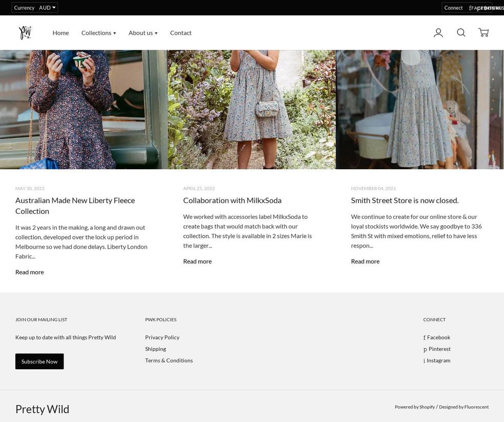The height and width of the screenshot is (422, 504).
Task: Open the account user icon
Action: [438, 33]
